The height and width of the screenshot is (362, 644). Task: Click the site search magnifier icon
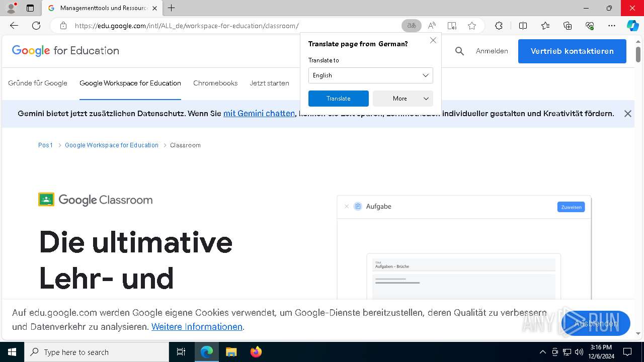(x=459, y=51)
